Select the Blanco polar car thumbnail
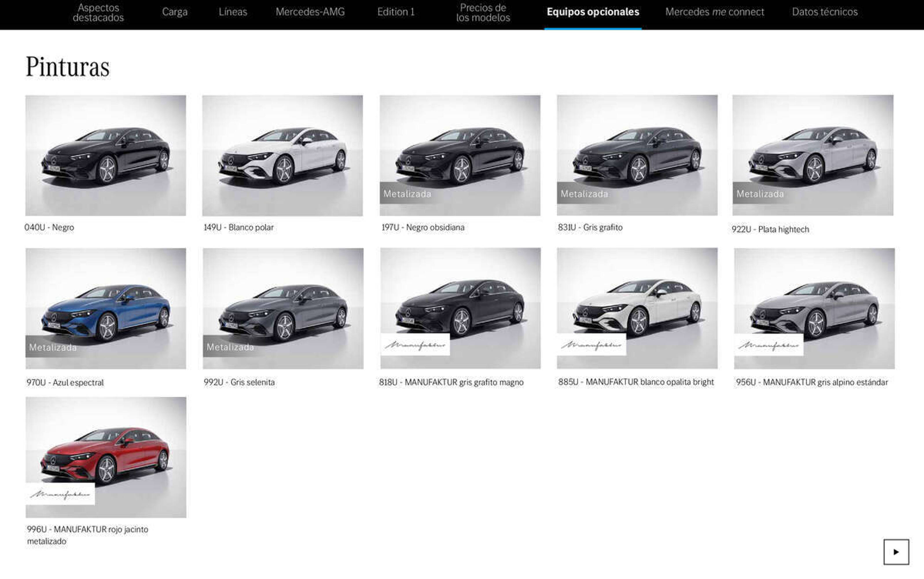 point(282,155)
